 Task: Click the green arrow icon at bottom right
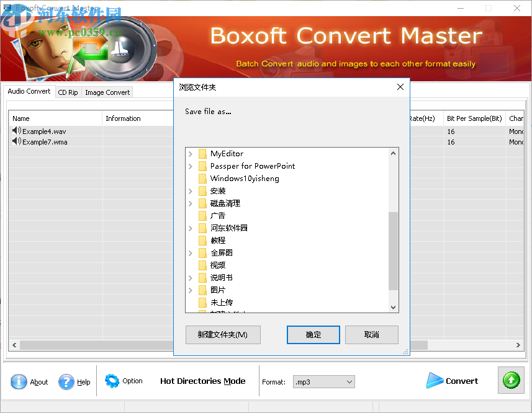(x=510, y=380)
